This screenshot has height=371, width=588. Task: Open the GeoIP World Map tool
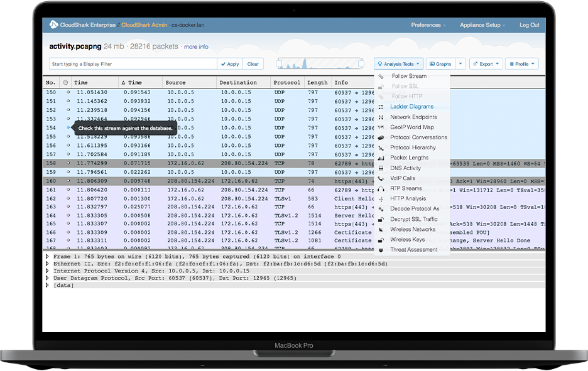click(x=411, y=127)
